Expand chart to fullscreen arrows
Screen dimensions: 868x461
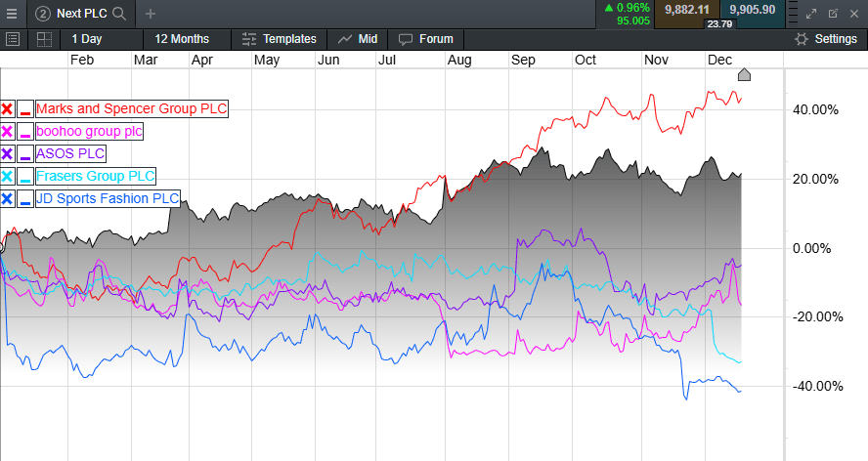pos(811,14)
